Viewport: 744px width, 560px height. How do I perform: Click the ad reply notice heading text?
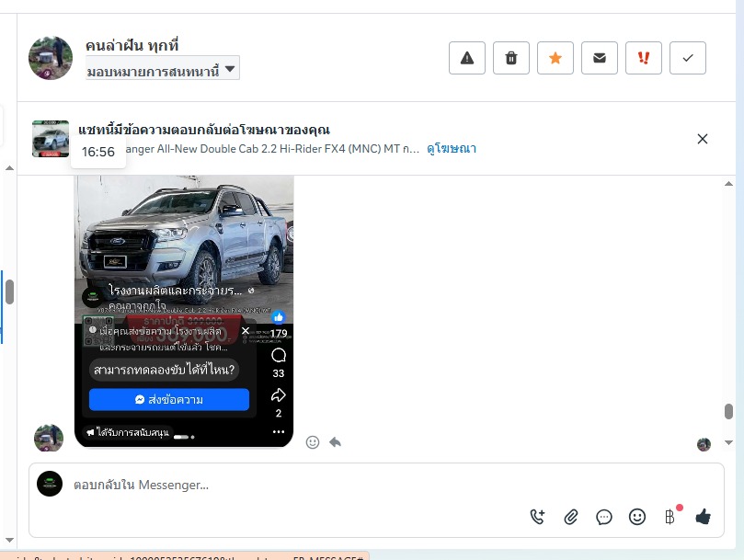click(204, 130)
